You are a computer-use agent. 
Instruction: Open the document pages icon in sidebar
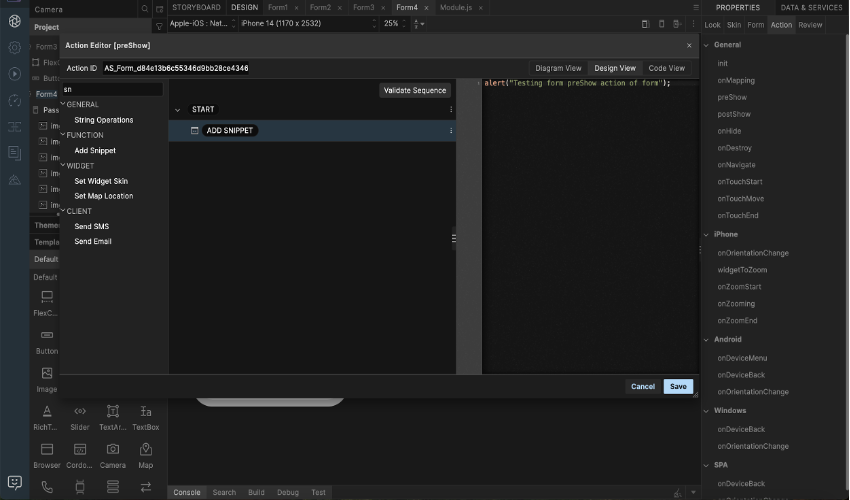point(15,153)
